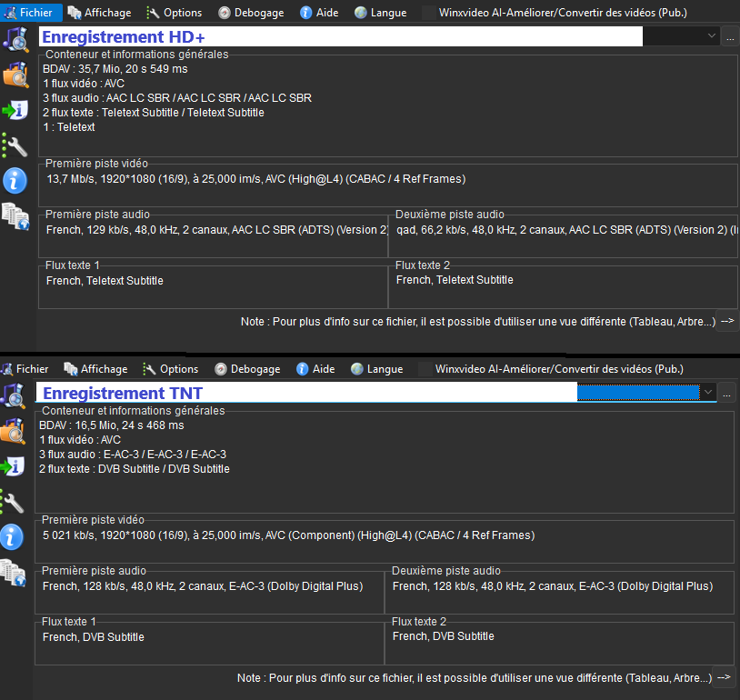740x700 pixels.
Task: Click blue About info icon in TNT sidebar
Action: (12, 537)
